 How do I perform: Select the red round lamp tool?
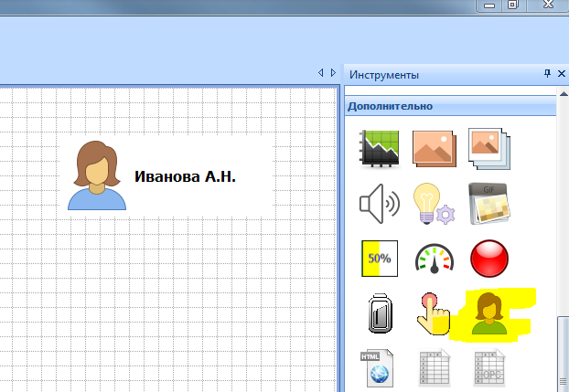click(x=488, y=259)
